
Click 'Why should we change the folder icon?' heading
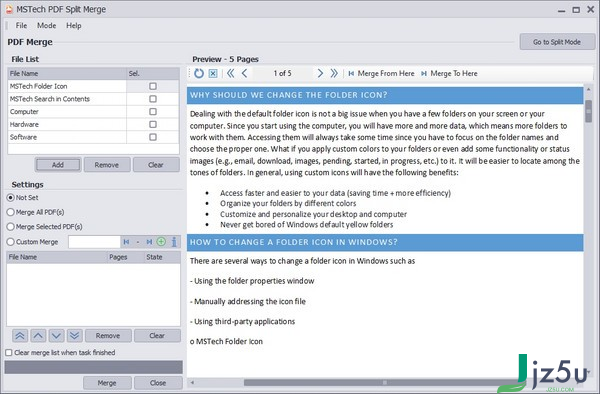[289, 95]
